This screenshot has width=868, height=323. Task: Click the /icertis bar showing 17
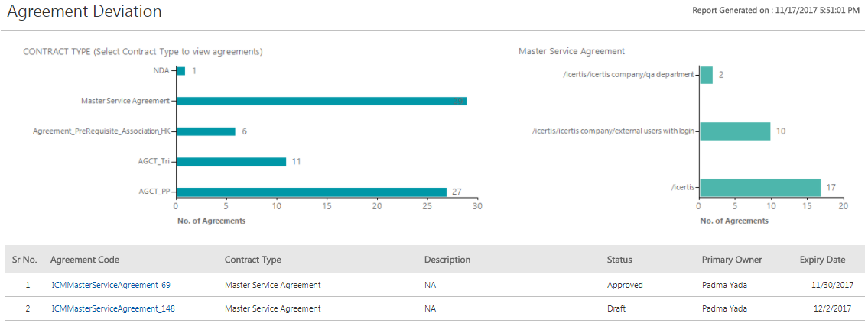pyautogui.click(x=759, y=187)
